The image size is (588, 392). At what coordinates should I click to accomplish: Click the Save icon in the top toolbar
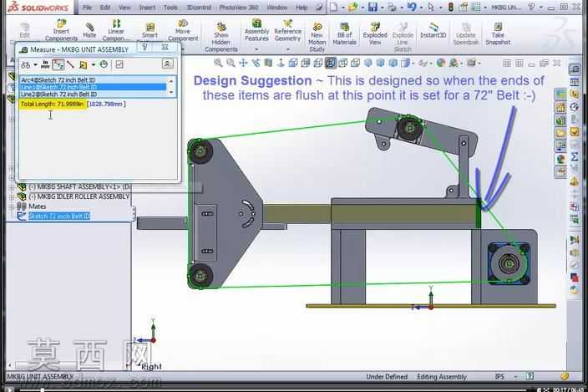[373, 7]
